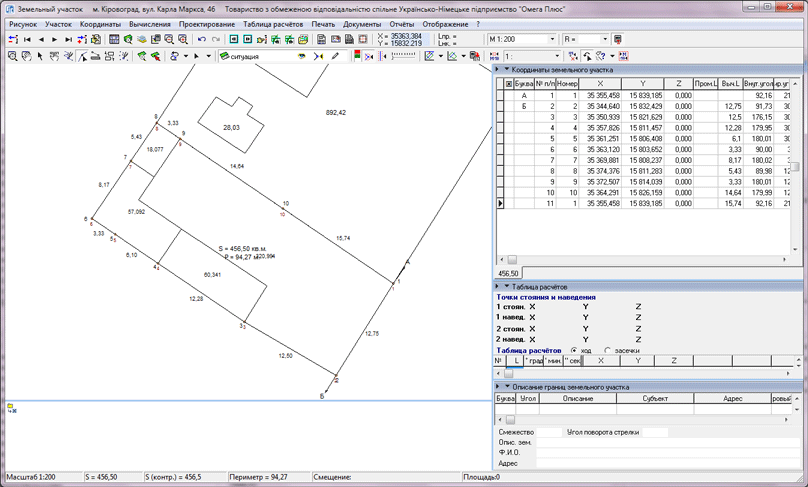Go to first record navigation arrow
Image resolution: width=808 pixels, height=487 pixels.
click(x=28, y=40)
